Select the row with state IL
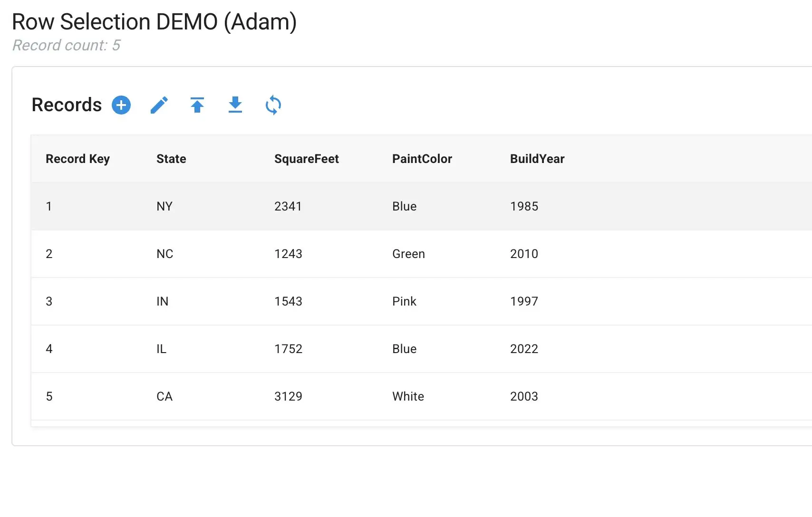This screenshot has width=812, height=517. pos(161,349)
